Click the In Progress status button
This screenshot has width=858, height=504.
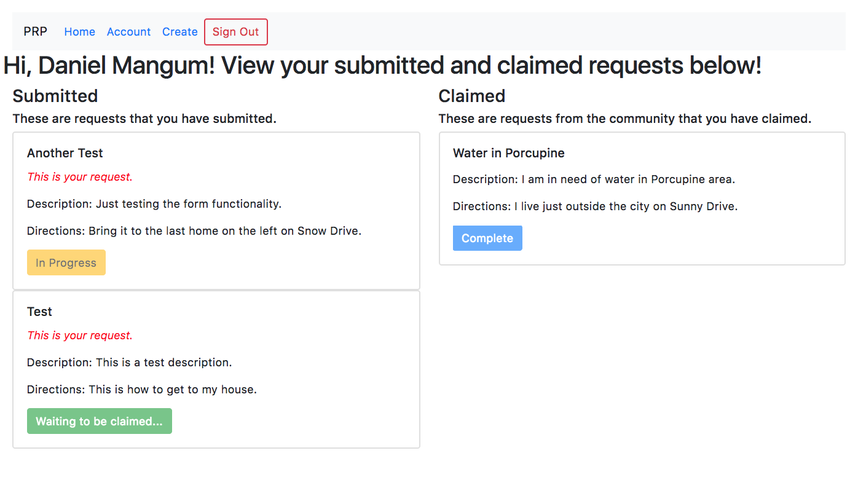coord(66,262)
